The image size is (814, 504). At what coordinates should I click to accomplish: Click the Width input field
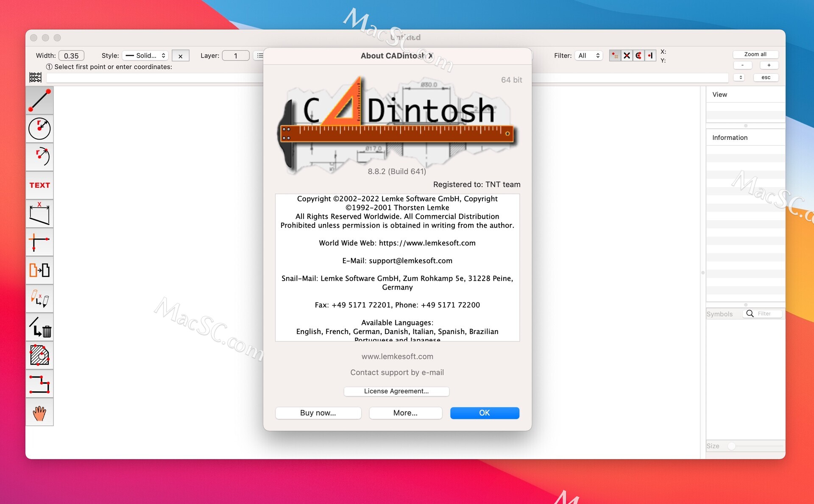(x=71, y=56)
